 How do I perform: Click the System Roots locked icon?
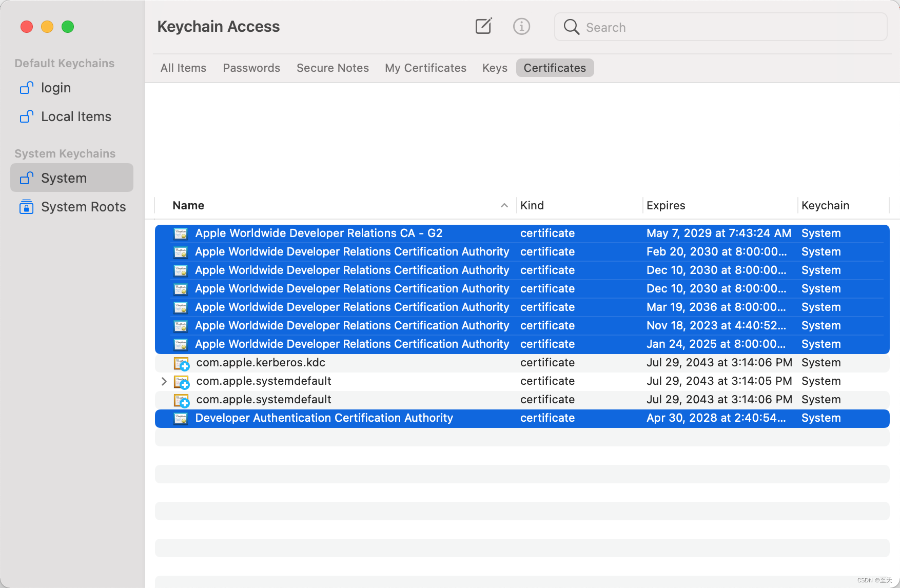click(27, 207)
